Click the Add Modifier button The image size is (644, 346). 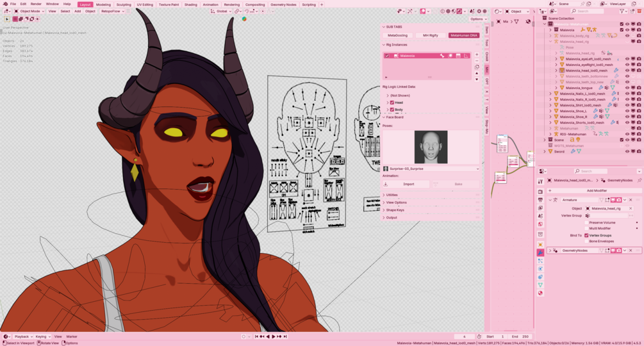point(593,190)
